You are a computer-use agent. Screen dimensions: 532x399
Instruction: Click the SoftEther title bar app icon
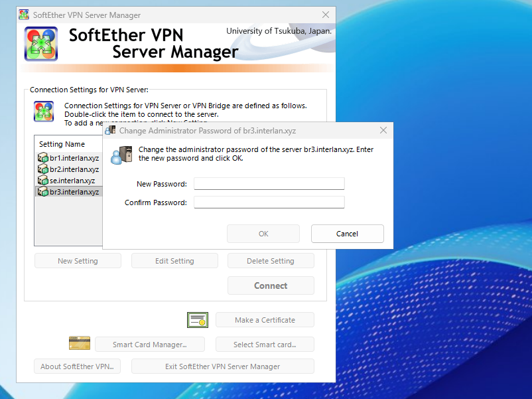pyautogui.click(x=24, y=15)
